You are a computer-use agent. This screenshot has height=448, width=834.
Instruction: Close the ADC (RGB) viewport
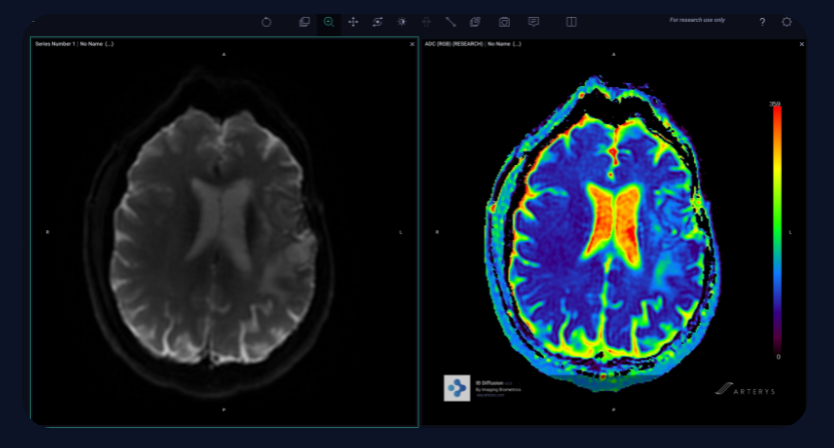tap(802, 44)
